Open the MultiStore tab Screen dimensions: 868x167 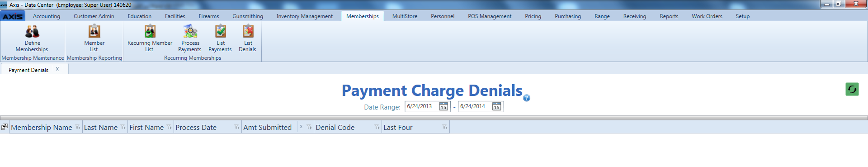[x=405, y=16]
